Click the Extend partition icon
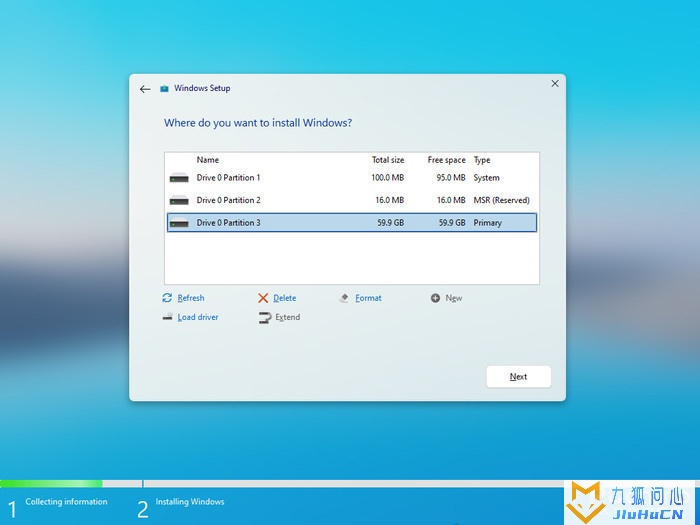The image size is (700, 525). 264,317
